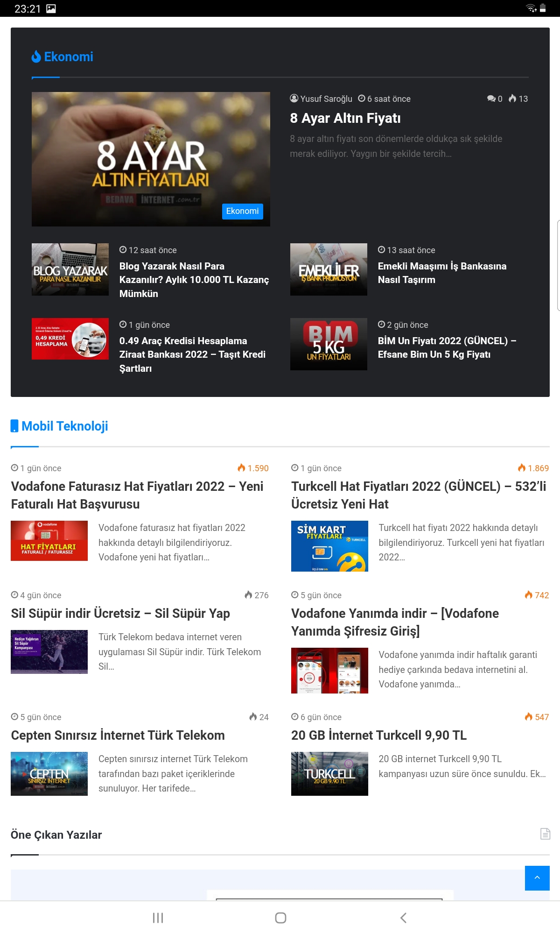Open Emekli Maaşımı İş Bankasına article

pyautogui.click(x=442, y=273)
